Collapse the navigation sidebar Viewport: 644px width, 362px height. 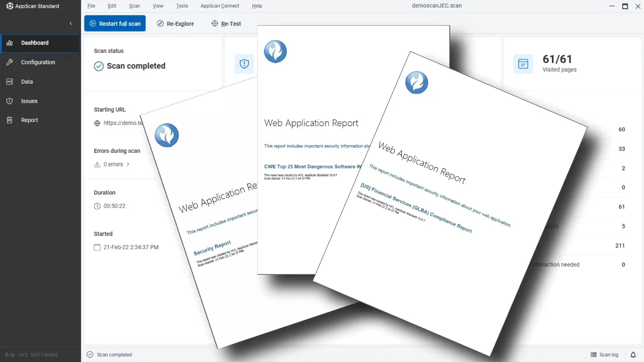(70, 23)
